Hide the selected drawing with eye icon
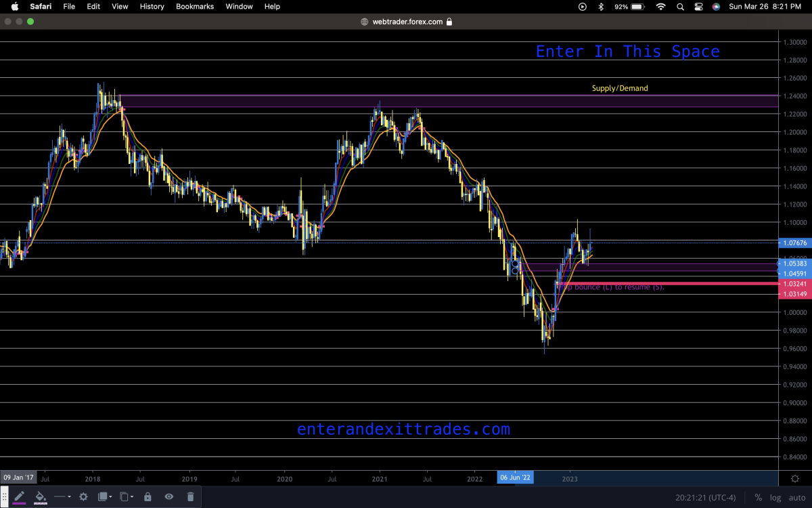The width and height of the screenshot is (812, 508). coord(169,496)
